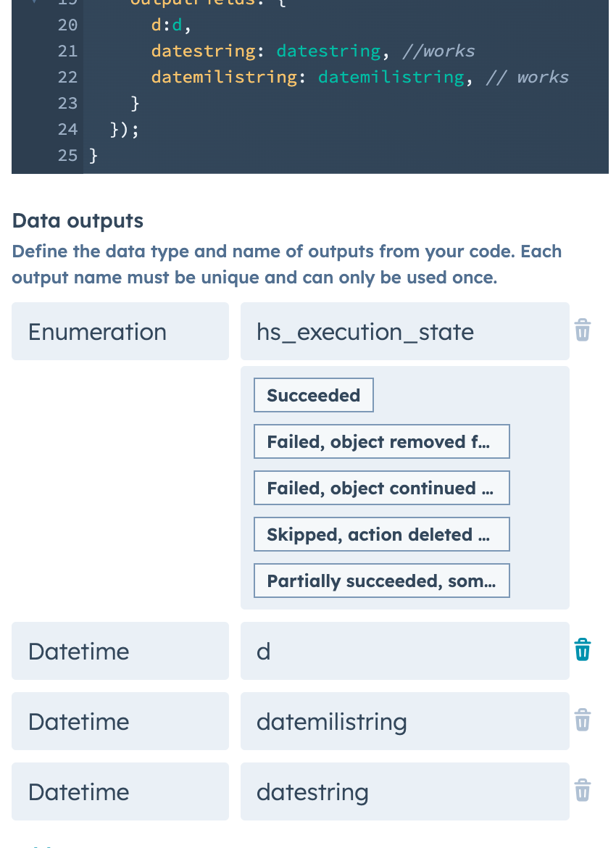Change the datemilistring output type dropdown

pyautogui.click(x=120, y=720)
